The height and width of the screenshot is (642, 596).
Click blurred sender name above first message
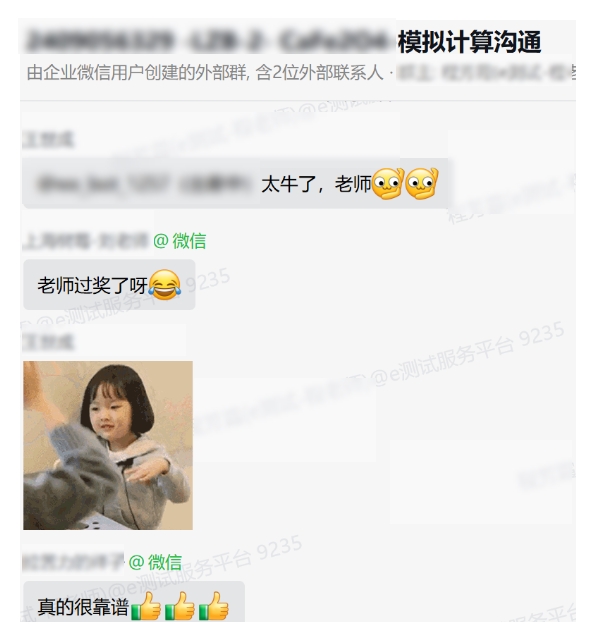coord(48,139)
